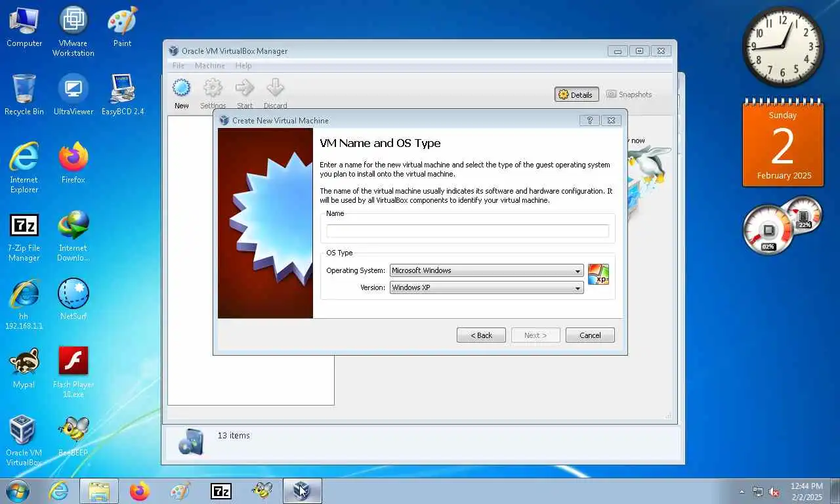The image size is (840, 504).
Task: Click the Paint taskbar icon
Action: [180, 491]
